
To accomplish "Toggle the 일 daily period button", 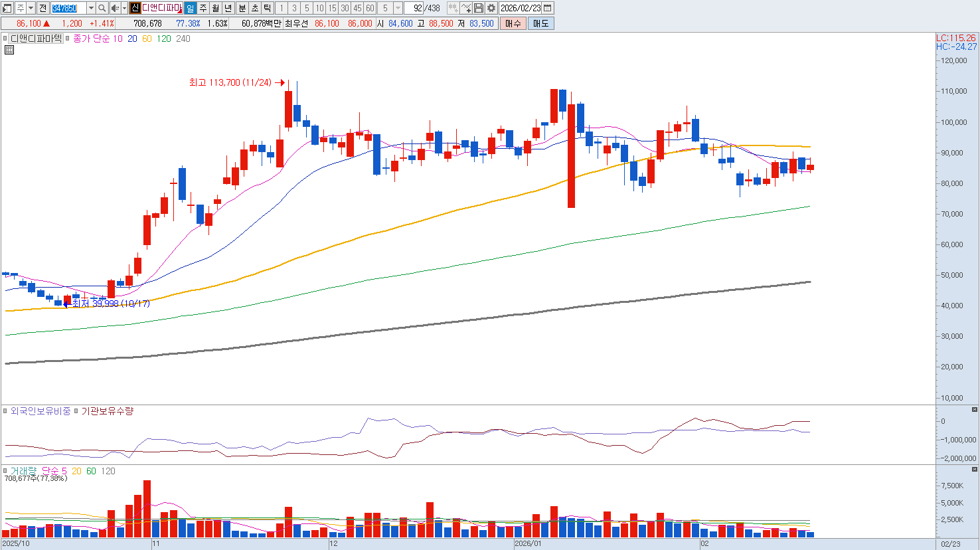I will coord(191,8).
